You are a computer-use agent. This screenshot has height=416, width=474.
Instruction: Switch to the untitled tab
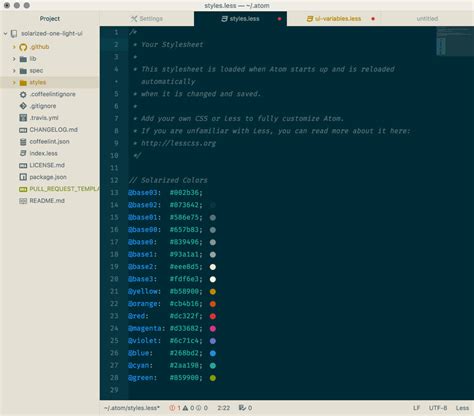[x=427, y=19]
